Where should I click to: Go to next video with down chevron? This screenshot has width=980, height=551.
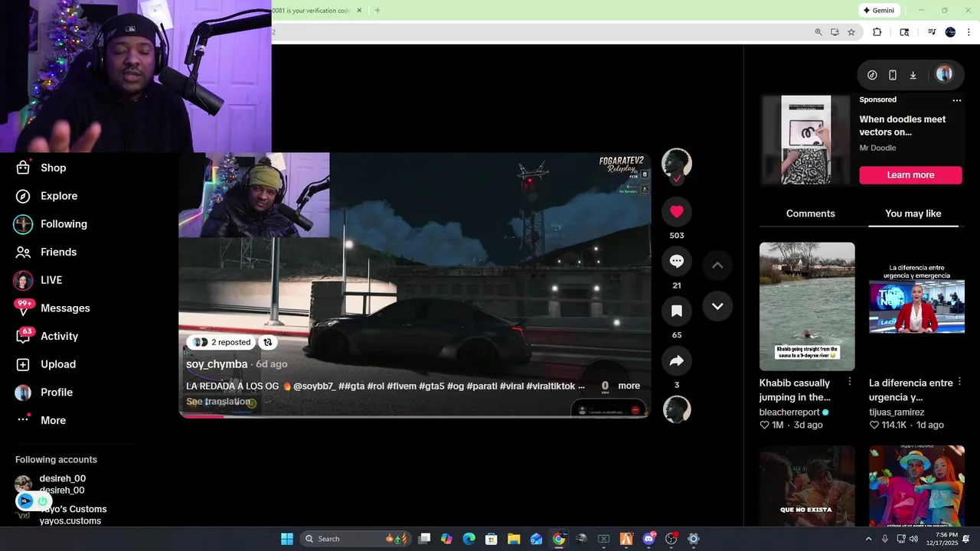717,306
